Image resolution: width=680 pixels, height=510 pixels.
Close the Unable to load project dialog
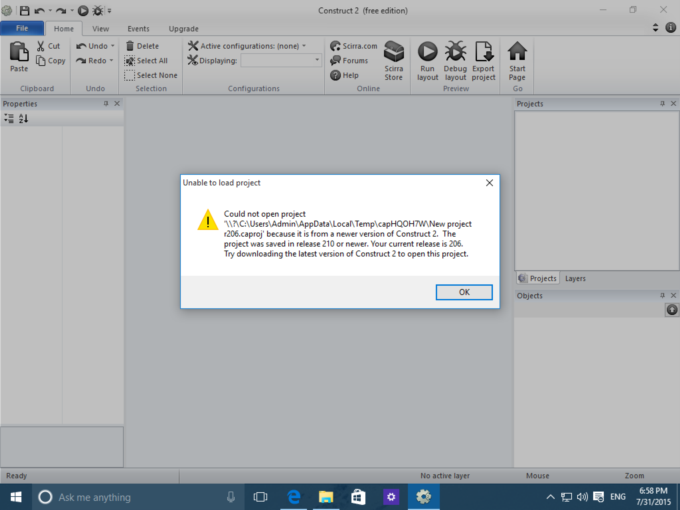489,183
